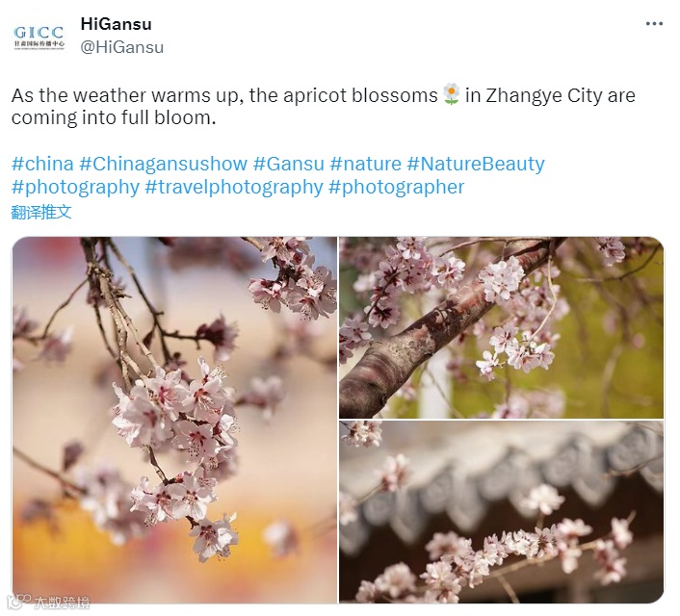This screenshot has width=680, height=616.
Task: Click the tweet text about apricot blossoms
Action: tap(323, 106)
